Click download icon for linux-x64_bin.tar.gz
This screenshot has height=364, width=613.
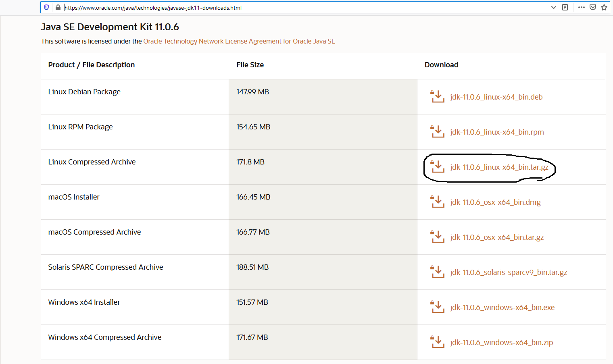pos(438,166)
